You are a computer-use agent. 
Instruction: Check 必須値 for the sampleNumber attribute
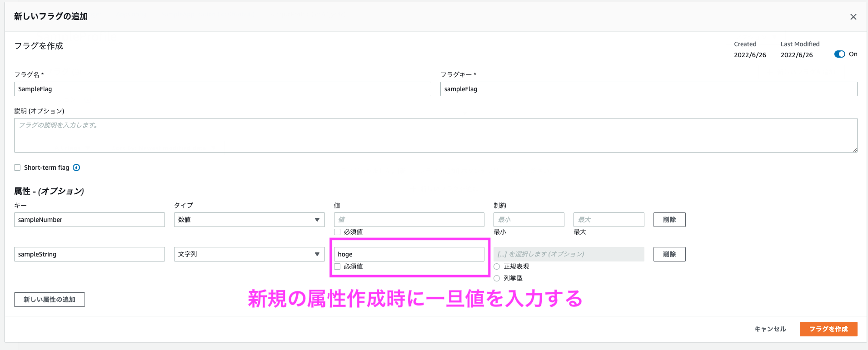(337, 232)
